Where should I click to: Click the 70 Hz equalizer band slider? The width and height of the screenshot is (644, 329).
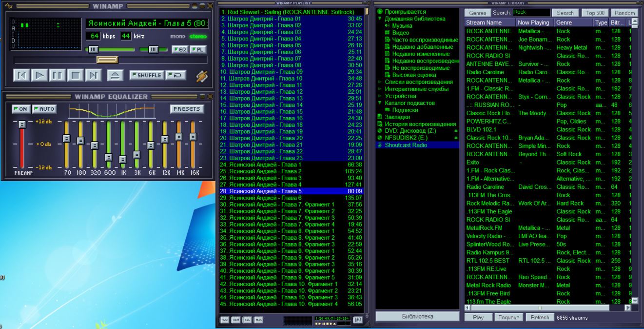pyautogui.click(x=66, y=144)
